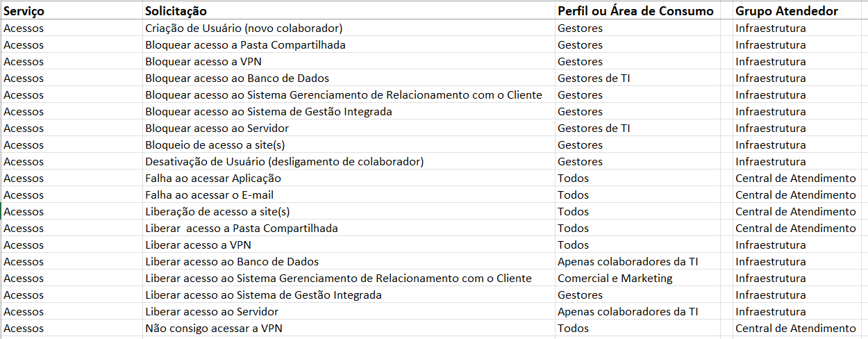Click cell 'Criação de Usuário (novo colaborador)'
Viewport: 868px width, 339px height.
point(244,28)
